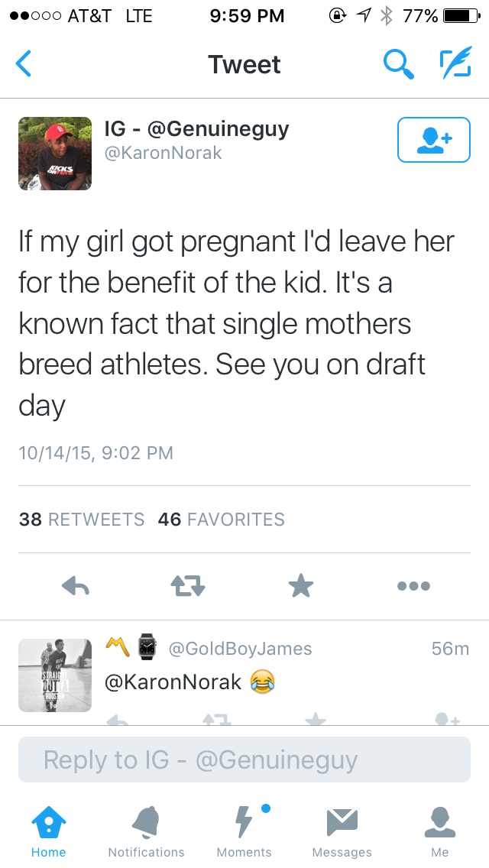The image size is (489, 868).
Task: Go to the Moments tab
Action: 244,831
